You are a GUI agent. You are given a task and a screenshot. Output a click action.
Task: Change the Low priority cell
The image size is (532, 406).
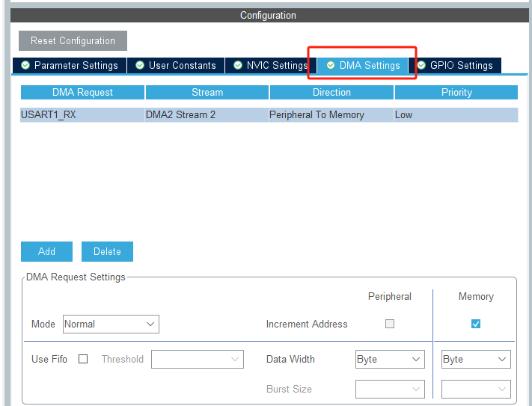point(455,114)
